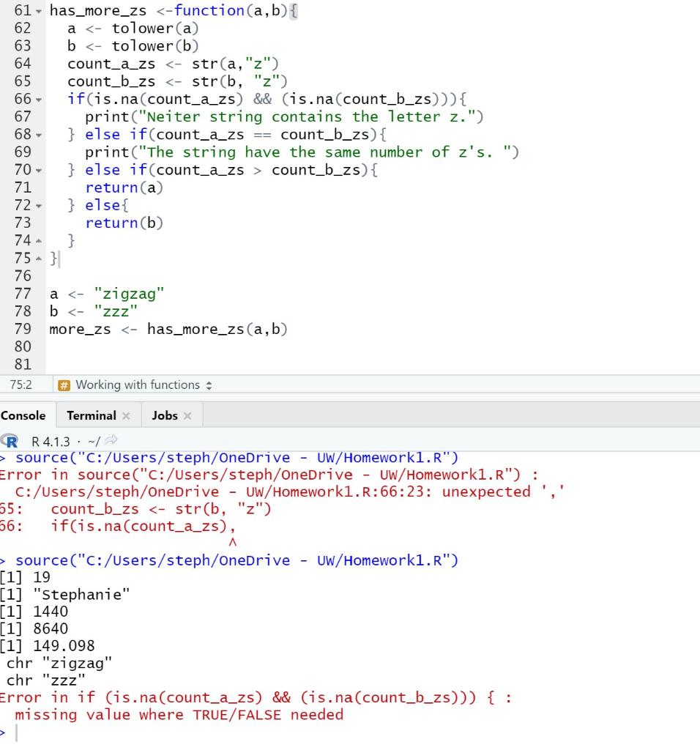Click line number 76 in the gutter

[23, 276]
